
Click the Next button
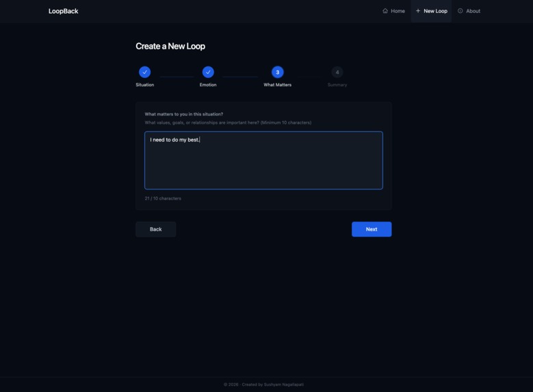[372, 229]
